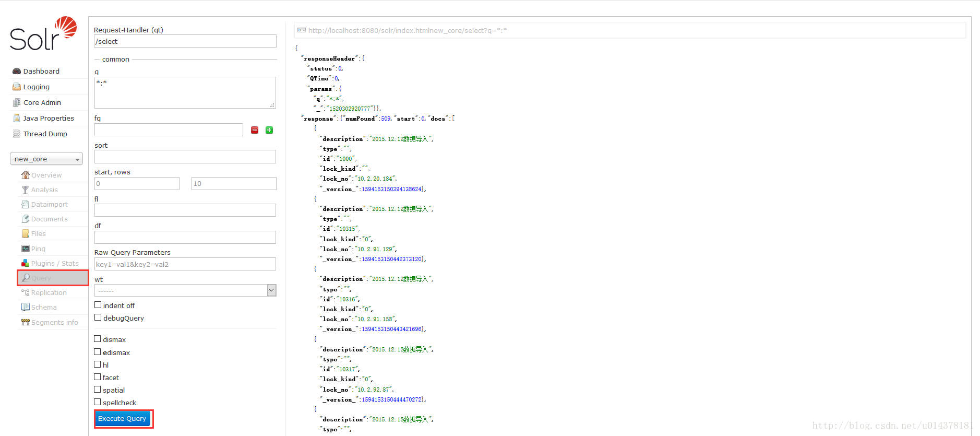Click the Segments info icon
The height and width of the screenshot is (436, 980).
(x=25, y=322)
